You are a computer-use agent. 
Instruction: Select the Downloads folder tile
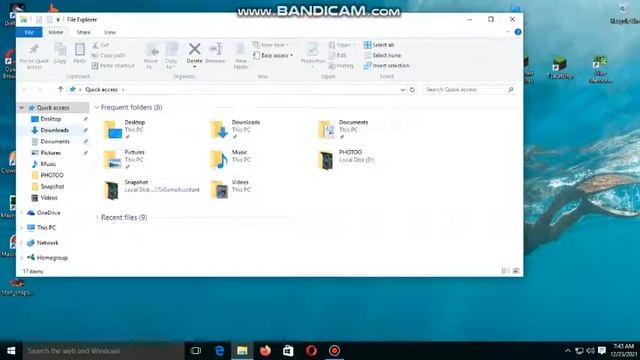pos(235,129)
